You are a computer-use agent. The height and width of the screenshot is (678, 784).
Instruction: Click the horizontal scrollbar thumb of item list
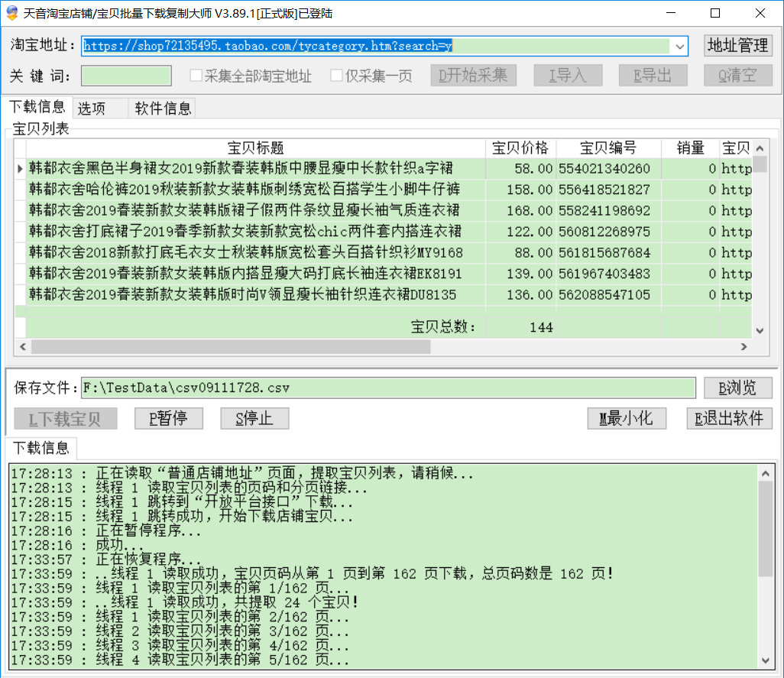coord(229,347)
